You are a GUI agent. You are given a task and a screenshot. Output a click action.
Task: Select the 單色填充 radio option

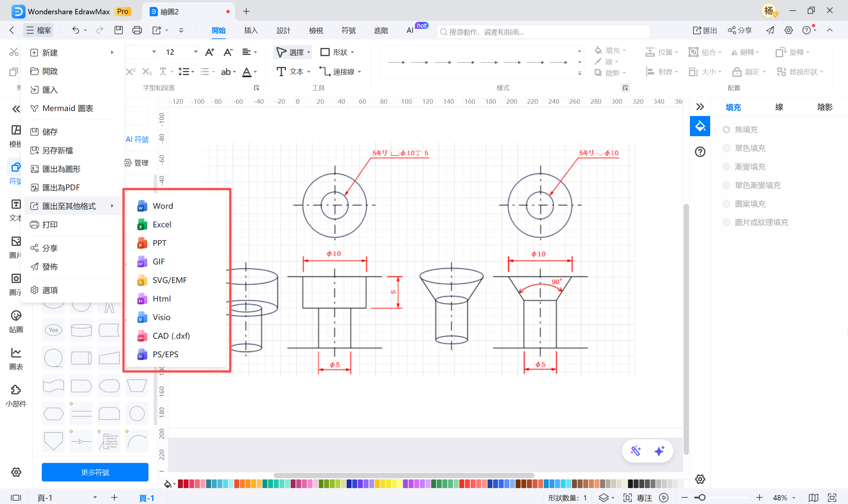tap(726, 148)
